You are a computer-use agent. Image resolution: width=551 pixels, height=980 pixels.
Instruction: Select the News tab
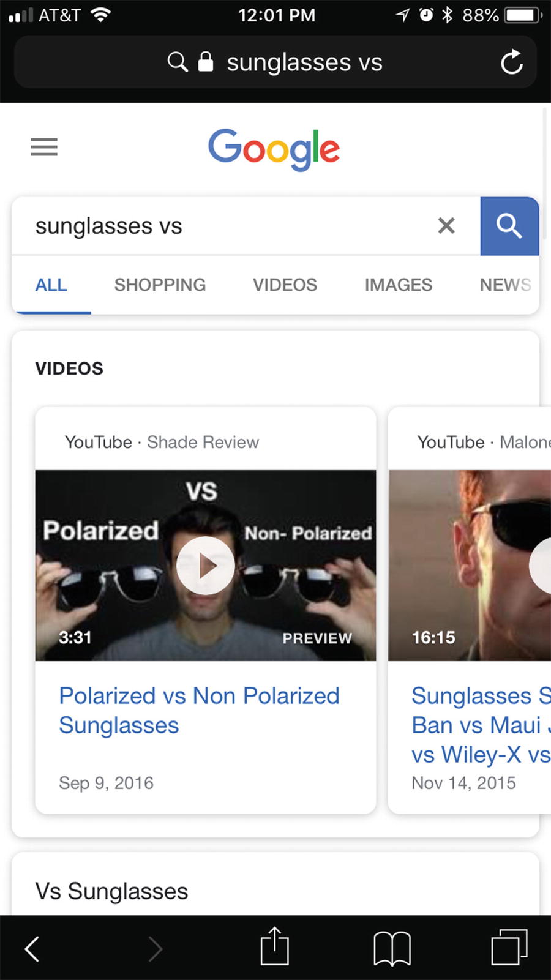click(x=505, y=285)
